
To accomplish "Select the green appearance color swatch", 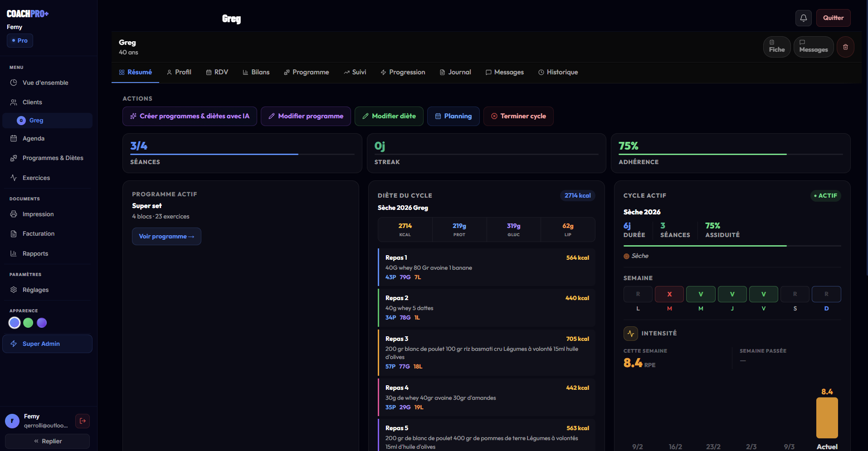I will click(x=28, y=323).
